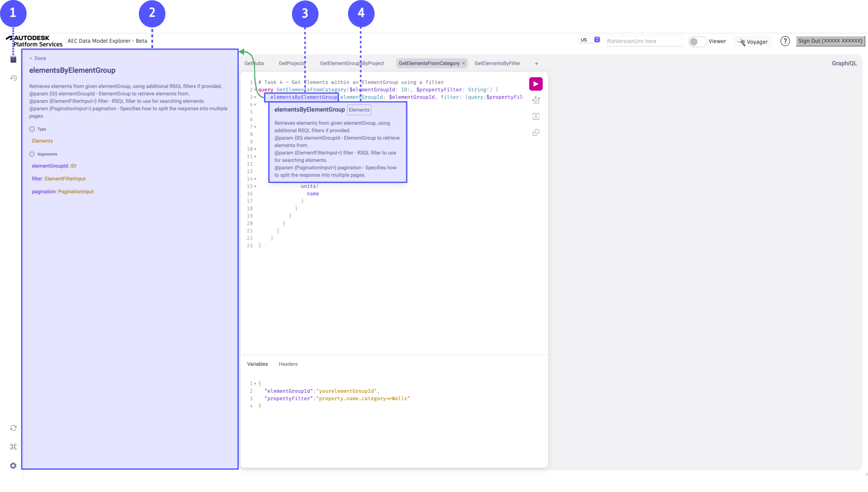The width and height of the screenshot is (868, 492).
Task: Click the re-fetch schema icon
Action: 13,428
